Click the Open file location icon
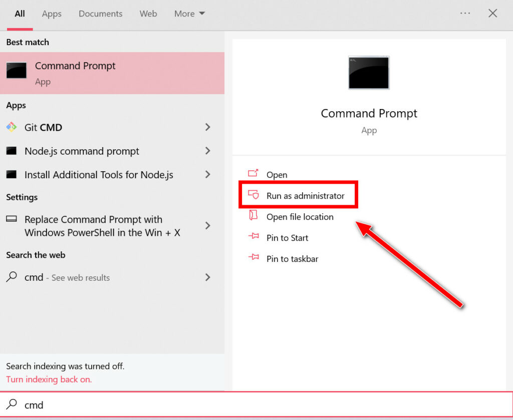 253,216
